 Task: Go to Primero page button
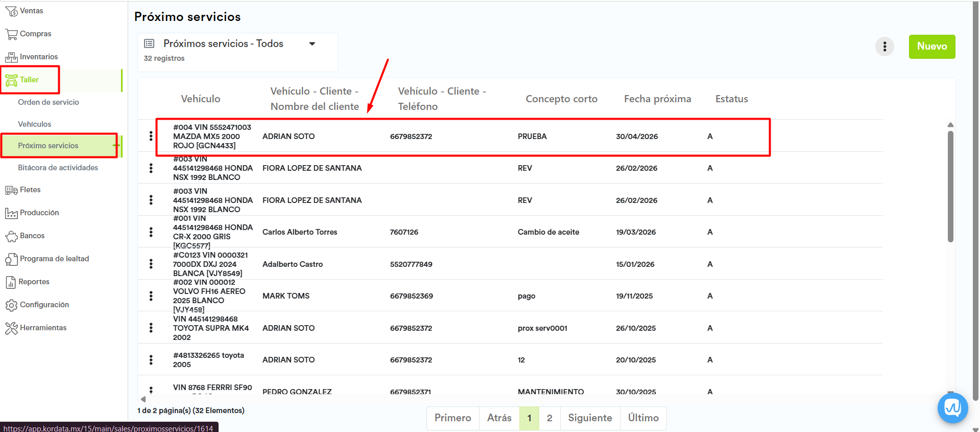453,418
